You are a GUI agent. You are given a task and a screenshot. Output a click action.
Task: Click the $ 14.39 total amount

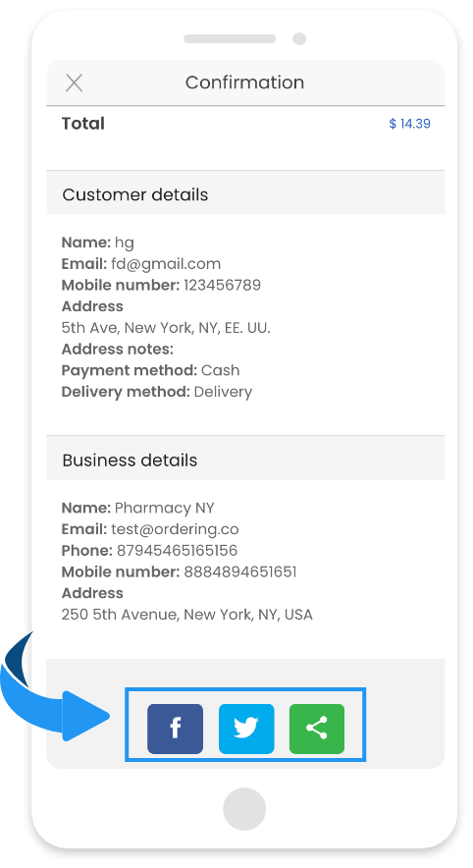point(409,124)
